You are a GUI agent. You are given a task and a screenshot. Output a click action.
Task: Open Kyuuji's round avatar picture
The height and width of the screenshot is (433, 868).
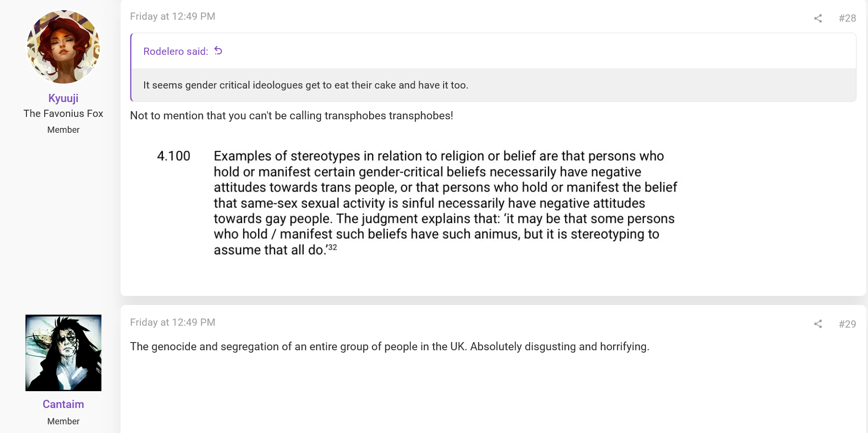pos(63,47)
